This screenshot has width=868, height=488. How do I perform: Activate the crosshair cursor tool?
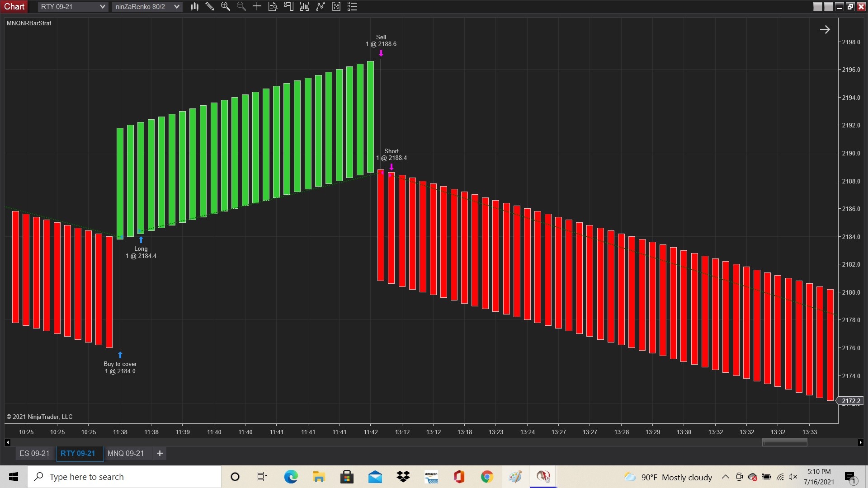point(257,6)
